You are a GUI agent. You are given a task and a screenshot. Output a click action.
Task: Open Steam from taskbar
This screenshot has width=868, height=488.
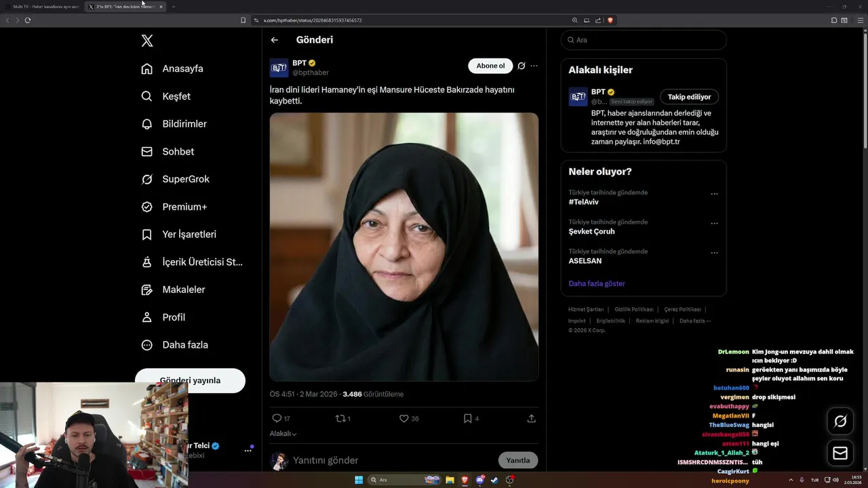click(x=494, y=480)
